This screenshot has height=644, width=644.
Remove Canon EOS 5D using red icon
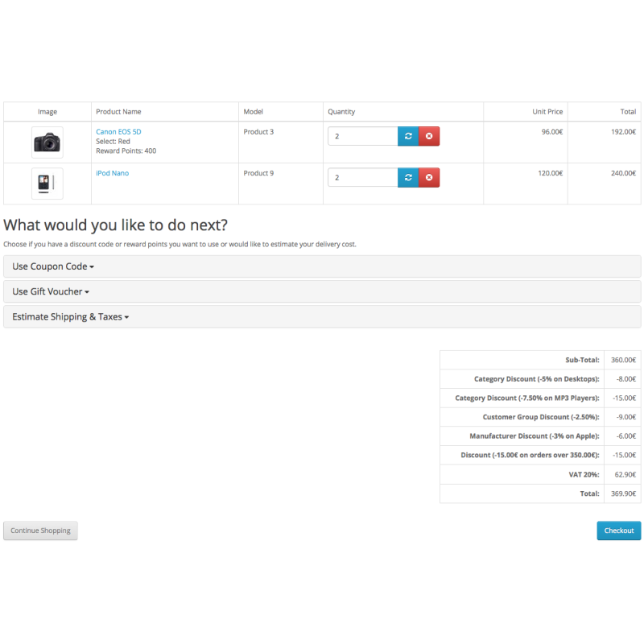[x=429, y=136]
